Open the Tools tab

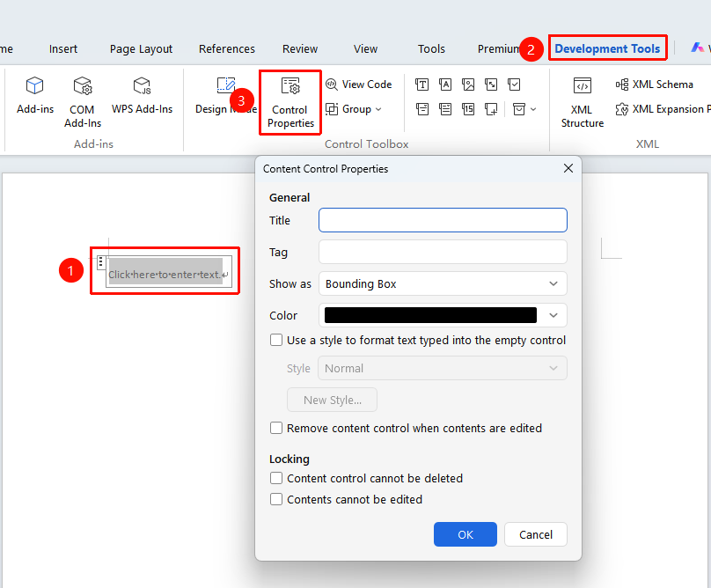(431, 49)
